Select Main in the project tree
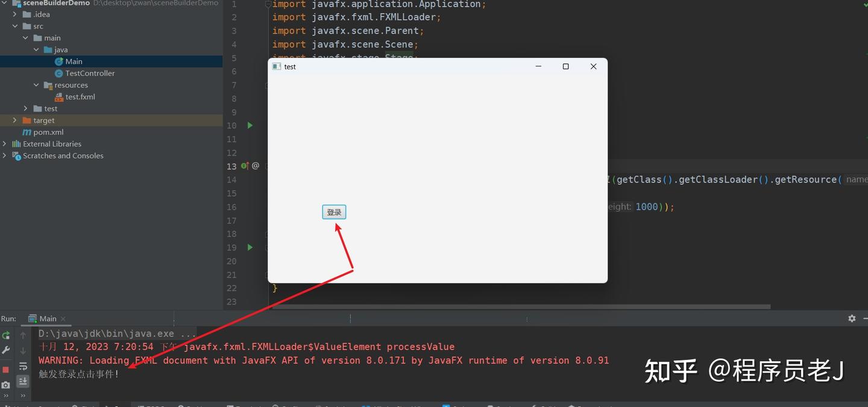Image resolution: width=868 pixels, height=407 pixels. [x=112, y=62]
